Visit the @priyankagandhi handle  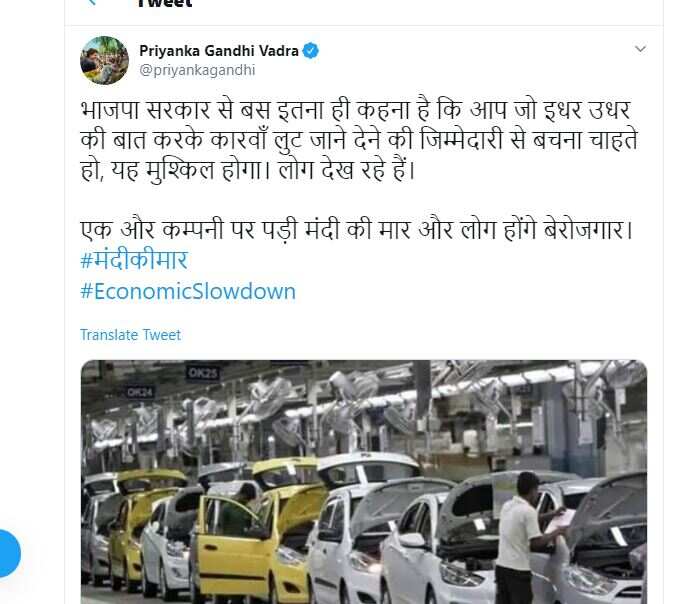[x=197, y=70]
